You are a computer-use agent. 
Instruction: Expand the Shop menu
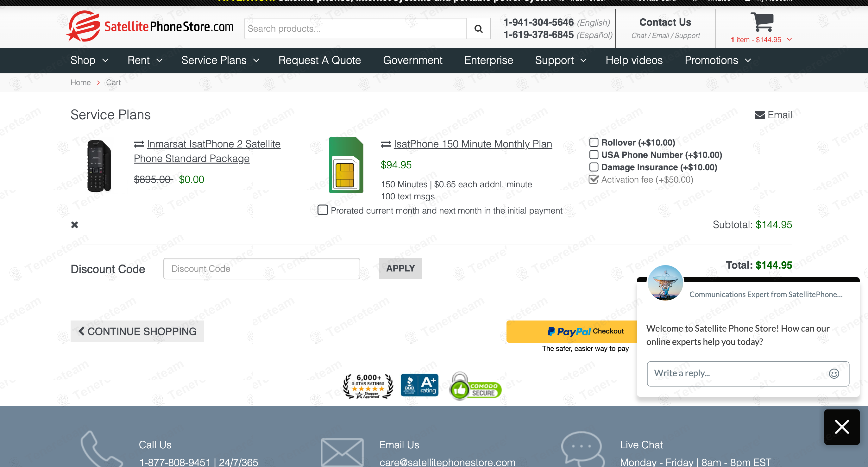pos(89,60)
